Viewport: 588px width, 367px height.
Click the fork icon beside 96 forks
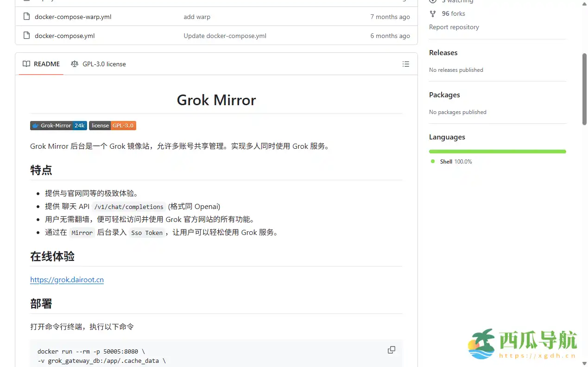(x=432, y=13)
